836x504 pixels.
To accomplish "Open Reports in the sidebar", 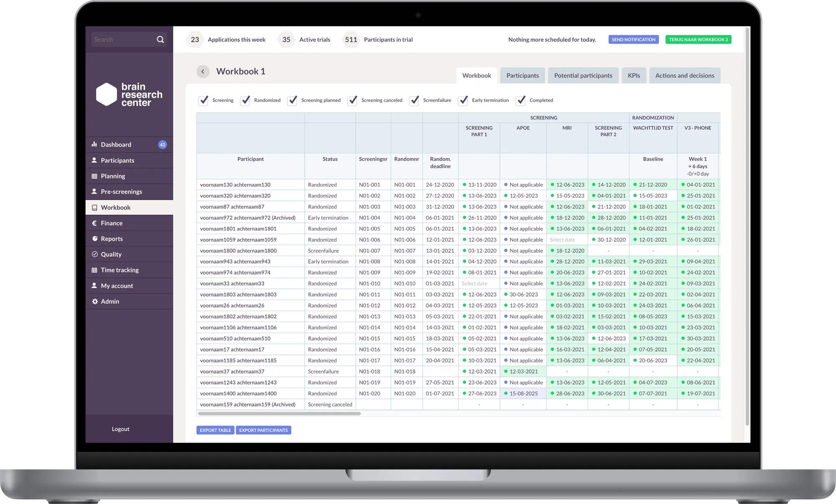I will (x=129, y=239).
